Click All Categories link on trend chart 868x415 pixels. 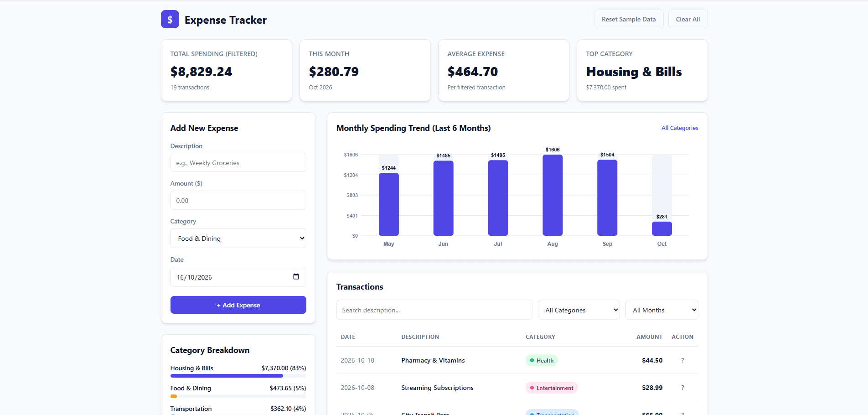(680, 128)
